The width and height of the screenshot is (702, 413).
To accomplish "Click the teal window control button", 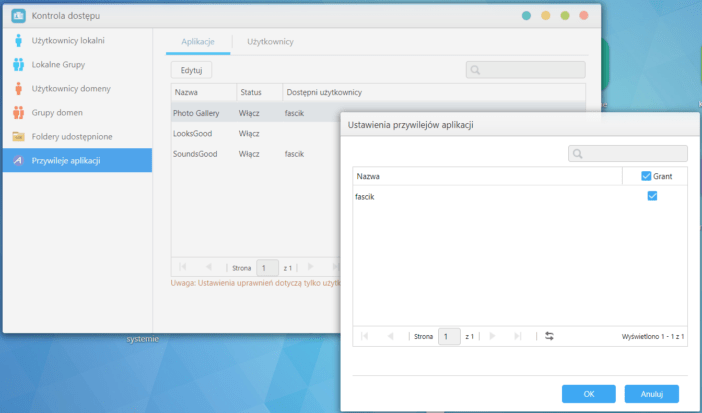I will coord(526,16).
